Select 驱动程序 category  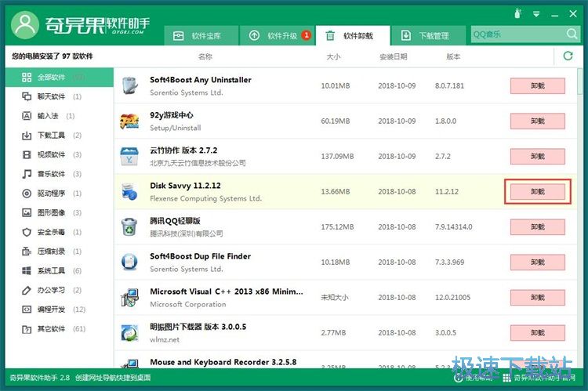(x=60, y=194)
